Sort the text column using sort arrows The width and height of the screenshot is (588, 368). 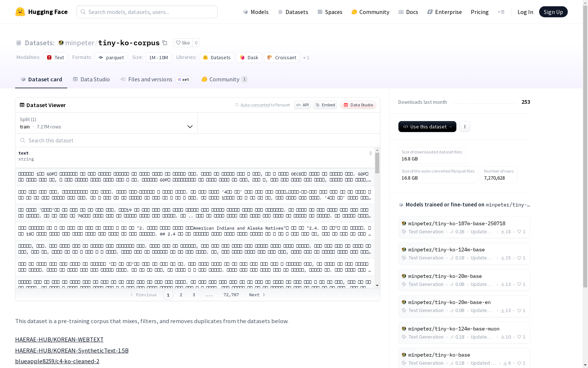tap(370, 153)
